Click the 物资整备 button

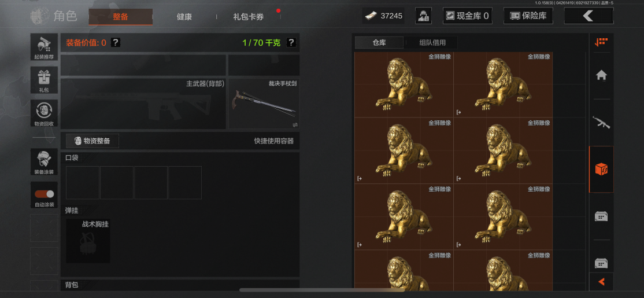(x=92, y=141)
